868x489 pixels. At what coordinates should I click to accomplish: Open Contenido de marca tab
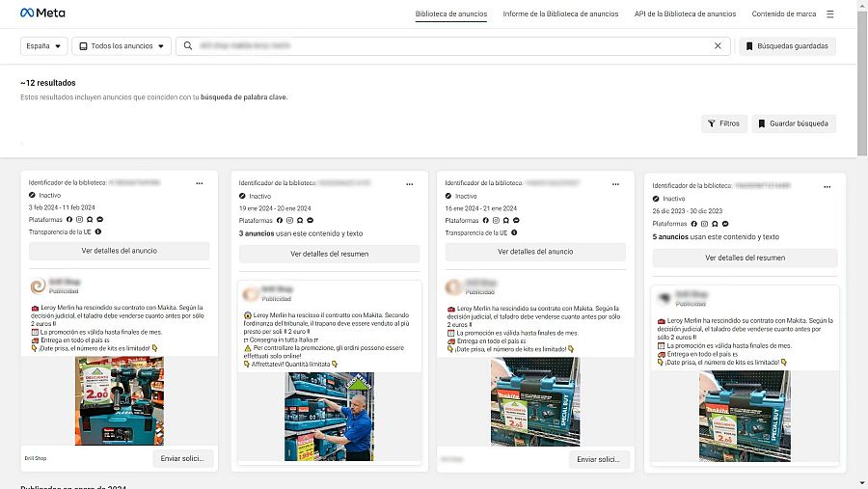pos(783,14)
